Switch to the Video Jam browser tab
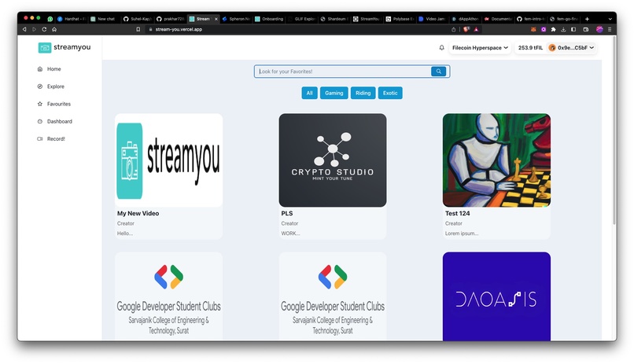 click(432, 19)
